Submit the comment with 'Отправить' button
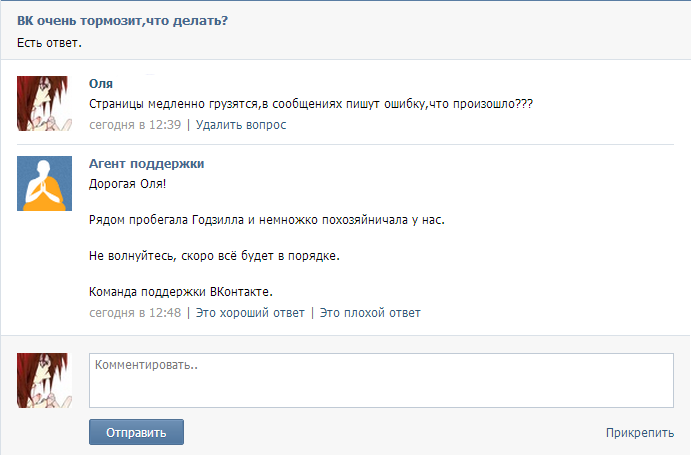Image resolution: width=691 pixels, height=455 pixels. tap(136, 432)
